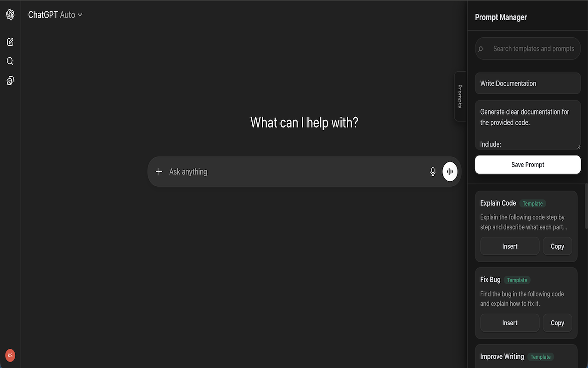Open the plus attachment icon in the composer
Viewport: 588px width, 368px height.
(x=159, y=171)
